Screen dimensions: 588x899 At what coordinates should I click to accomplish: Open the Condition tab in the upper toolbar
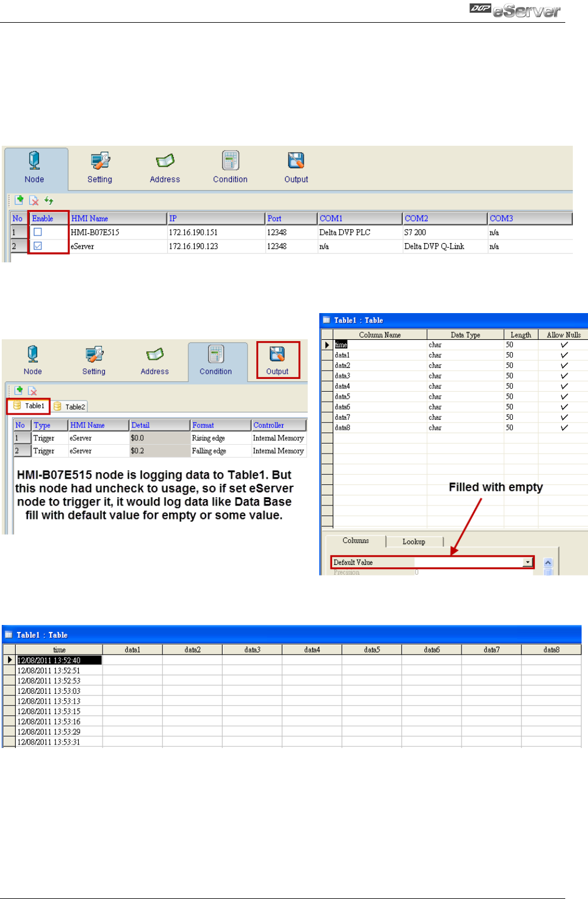(x=230, y=167)
